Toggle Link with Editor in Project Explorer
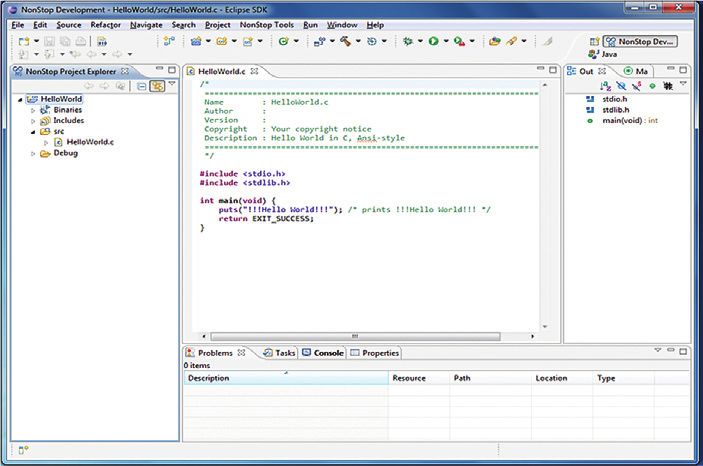The width and height of the screenshot is (703, 466). pyautogui.click(x=157, y=86)
